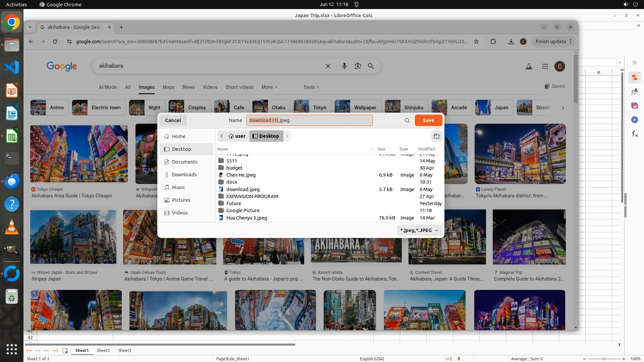The width and height of the screenshot is (644, 362).
Task: Open the *.jpeg file type dropdown
Action: pos(419,230)
